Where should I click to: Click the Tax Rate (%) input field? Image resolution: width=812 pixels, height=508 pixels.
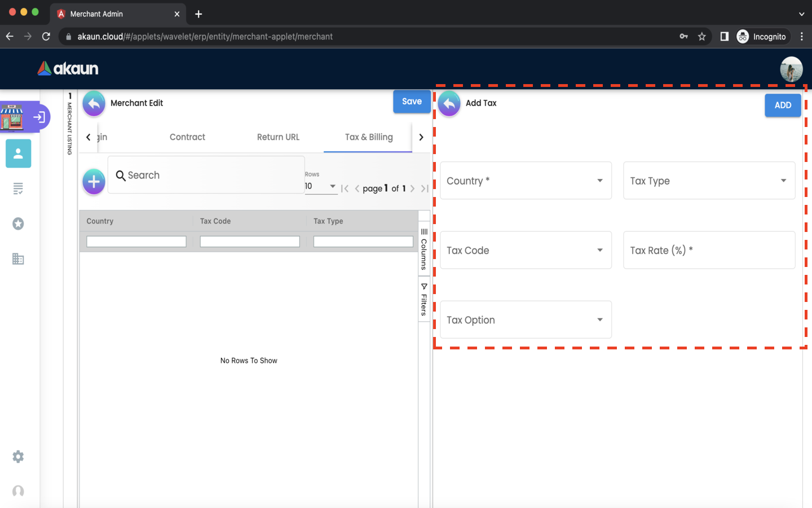709,250
